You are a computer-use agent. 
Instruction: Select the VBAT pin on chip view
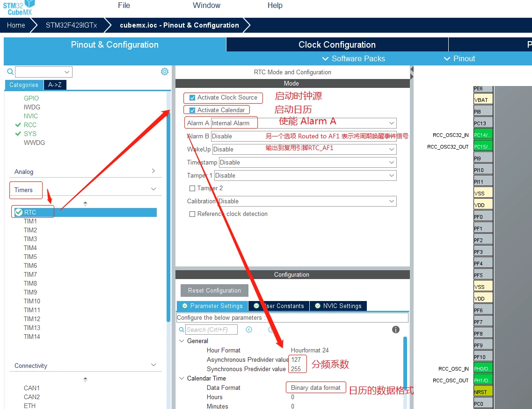pos(483,100)
